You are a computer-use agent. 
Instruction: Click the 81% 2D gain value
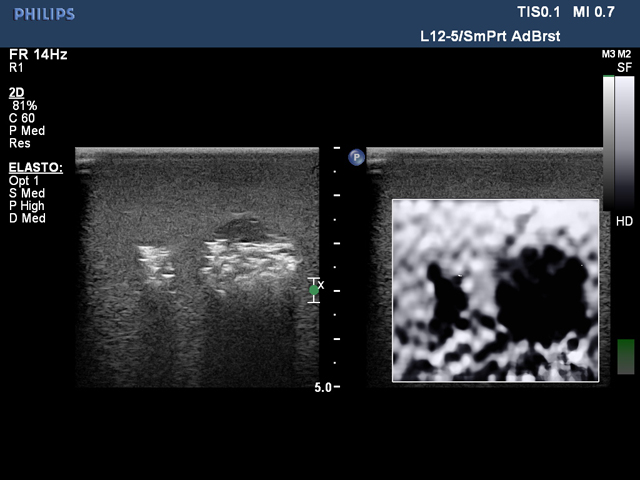[x=25, y=104]
